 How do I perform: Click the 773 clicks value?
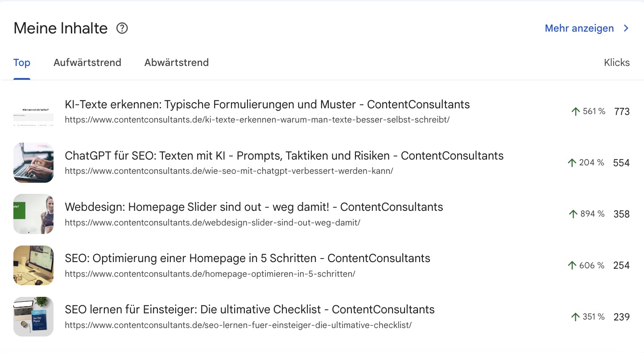coord(622,111)
